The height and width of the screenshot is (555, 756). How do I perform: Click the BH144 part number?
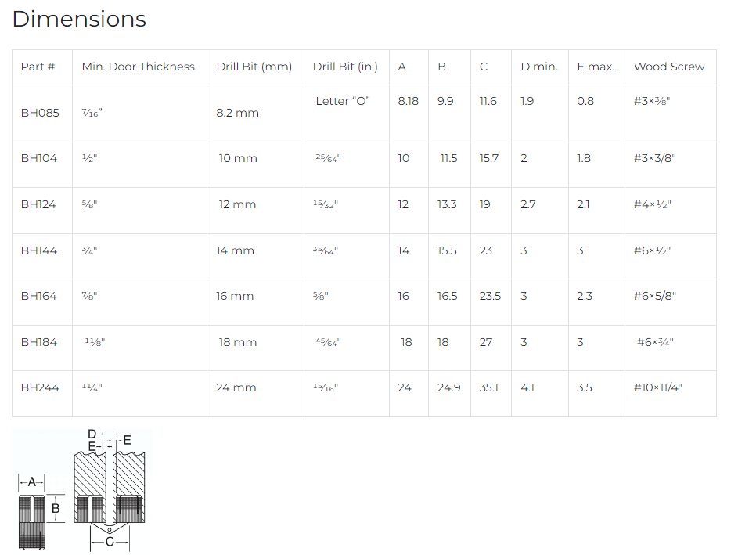[39, 250]
